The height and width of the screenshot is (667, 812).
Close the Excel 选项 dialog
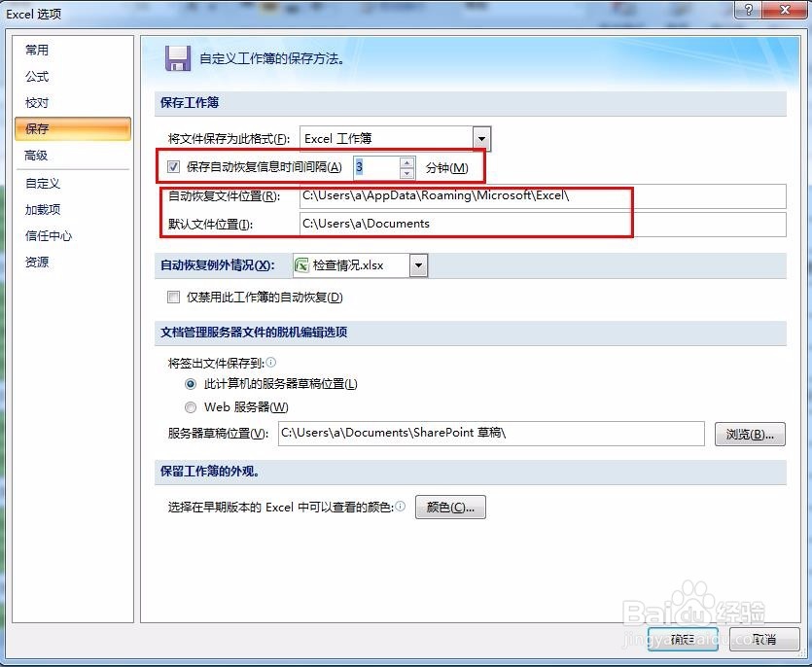[x=785, y=10]
